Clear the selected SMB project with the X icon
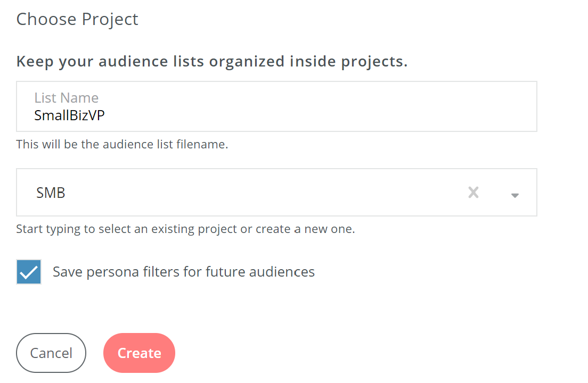 (473, 193)
